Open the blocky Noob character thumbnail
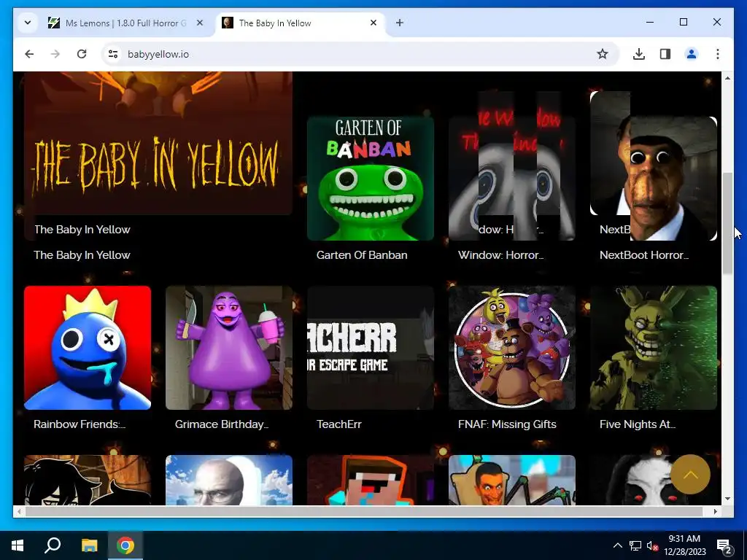Screen dimensions: 747x560 point(371,480)
